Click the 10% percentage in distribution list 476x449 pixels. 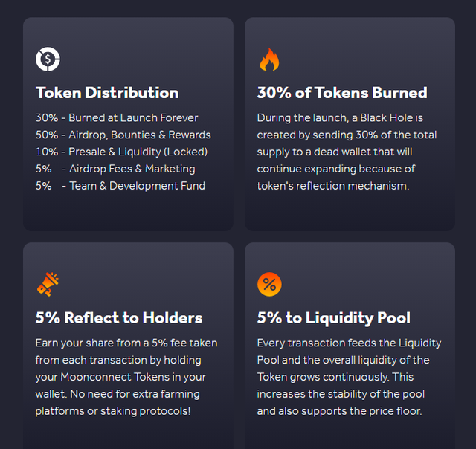(x=47, y=152)
